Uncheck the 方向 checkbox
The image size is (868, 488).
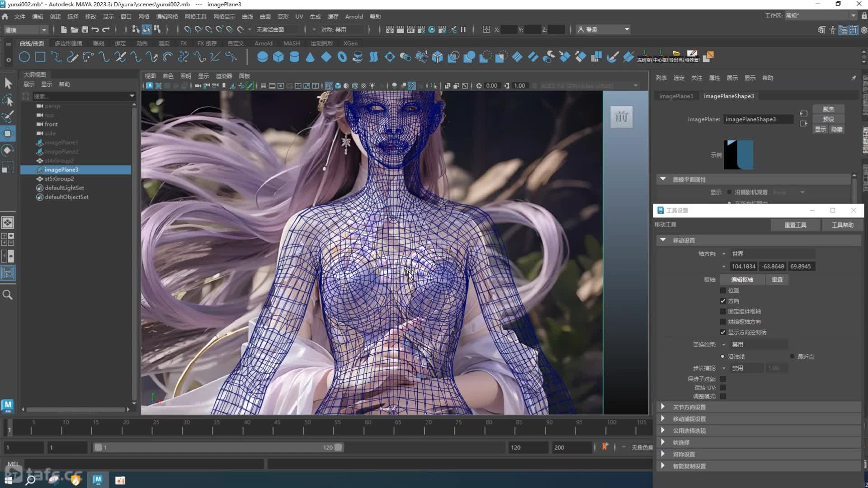coord(723,301)
